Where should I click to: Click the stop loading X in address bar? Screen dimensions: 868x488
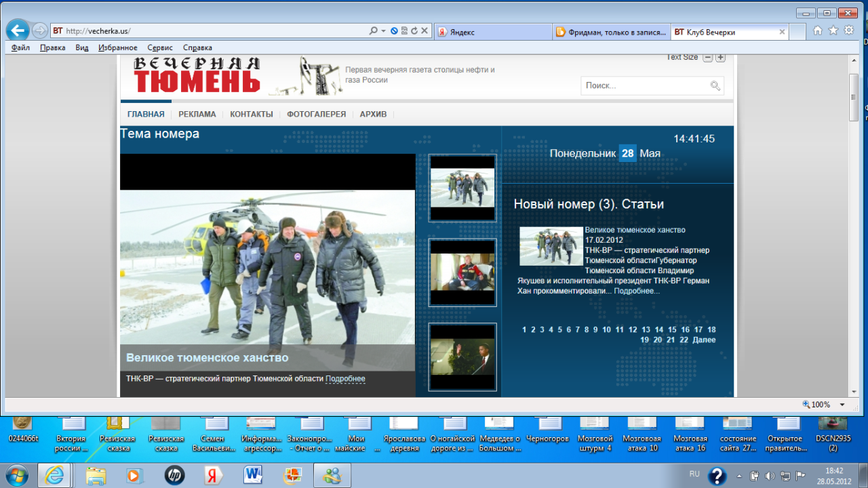coord(425,31)
